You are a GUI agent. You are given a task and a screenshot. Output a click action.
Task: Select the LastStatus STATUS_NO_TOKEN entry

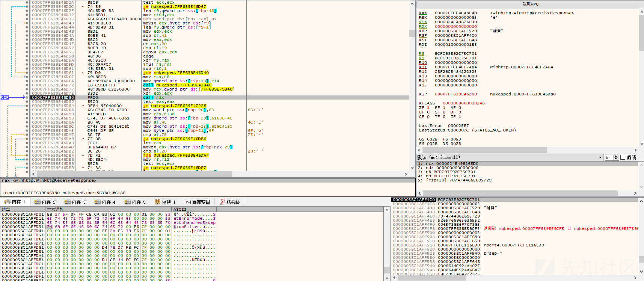pyautogui.click(x=468, y=130)
